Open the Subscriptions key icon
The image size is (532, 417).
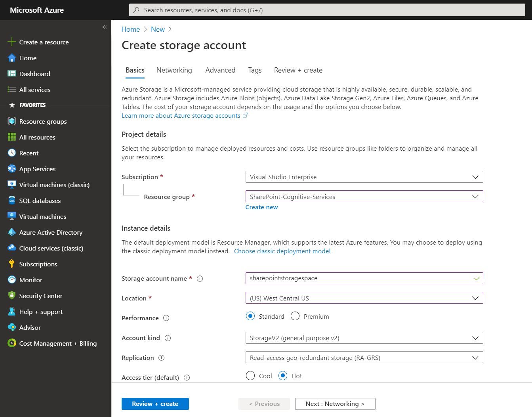pyautogui.click(x=12, y=264)
